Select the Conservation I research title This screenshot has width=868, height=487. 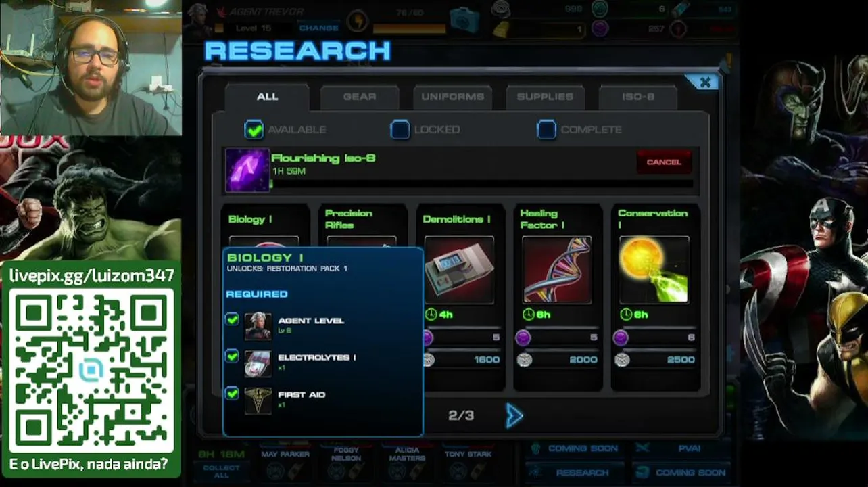pyautogui.click(x=652, y=219)
